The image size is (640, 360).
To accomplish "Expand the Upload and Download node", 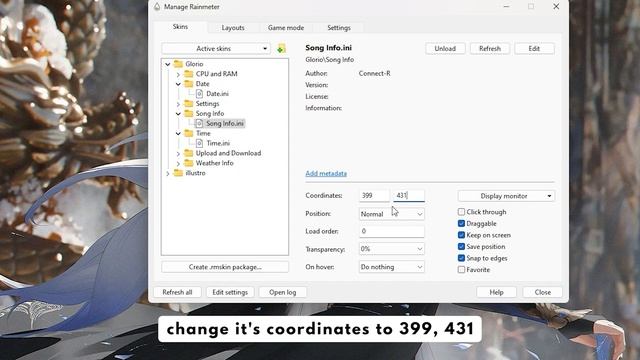I will click(x=178, y=153).
